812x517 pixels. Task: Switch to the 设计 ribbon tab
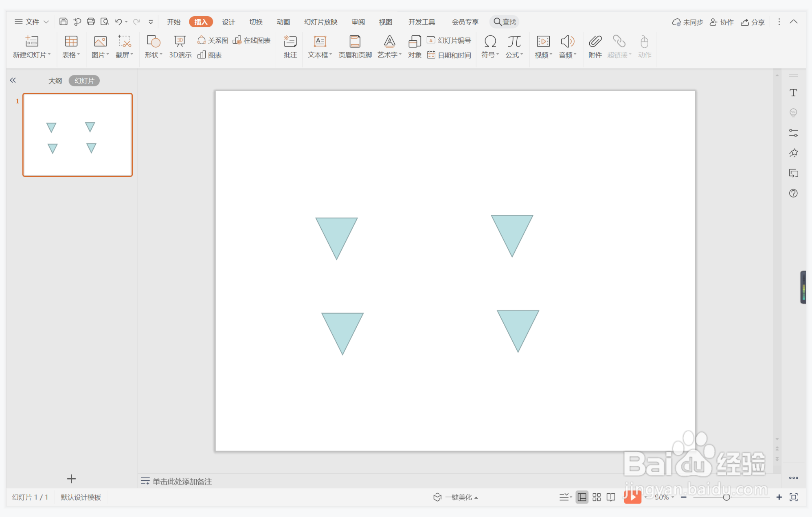click(x=228, y=22)
